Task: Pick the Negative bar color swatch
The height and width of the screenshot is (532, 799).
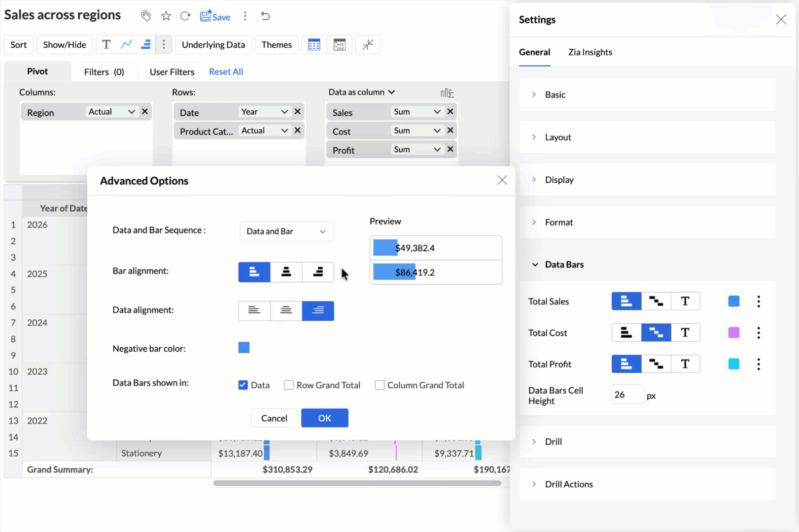Action: [244, 348]
